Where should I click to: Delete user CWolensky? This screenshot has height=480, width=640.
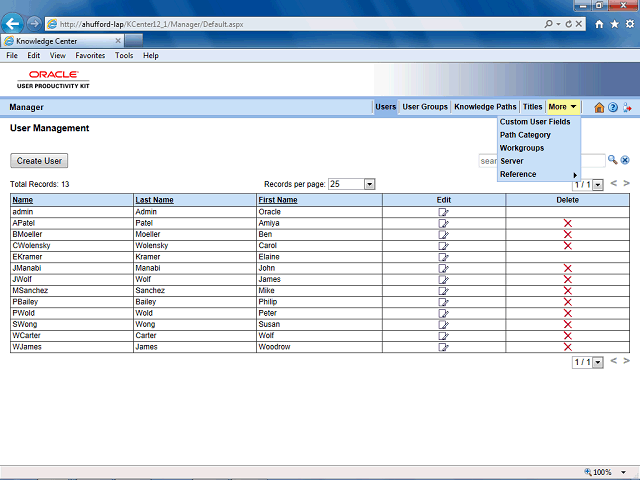567,246
